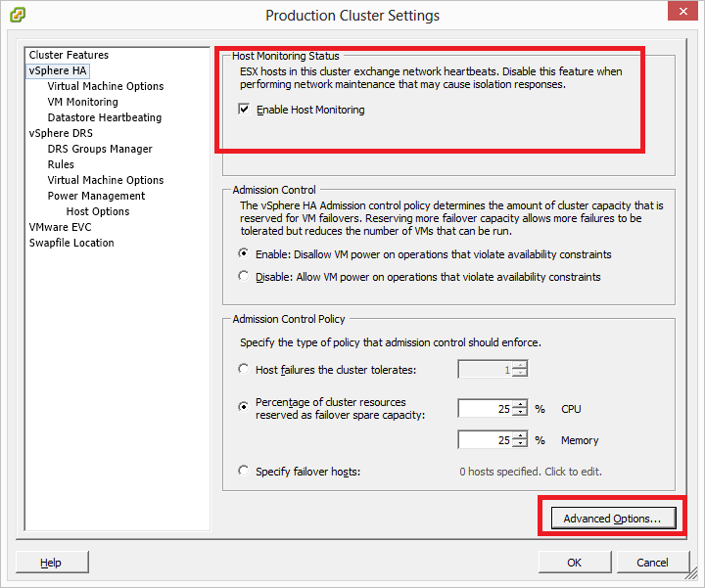705x588 pixels.
Task: Open Datastore Heartbeating settings
Action: 105,117
